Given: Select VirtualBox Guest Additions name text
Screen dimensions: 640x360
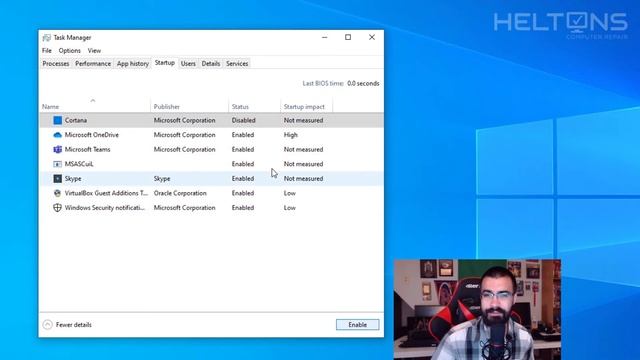Looking at the screenshot, I should 106,193.
